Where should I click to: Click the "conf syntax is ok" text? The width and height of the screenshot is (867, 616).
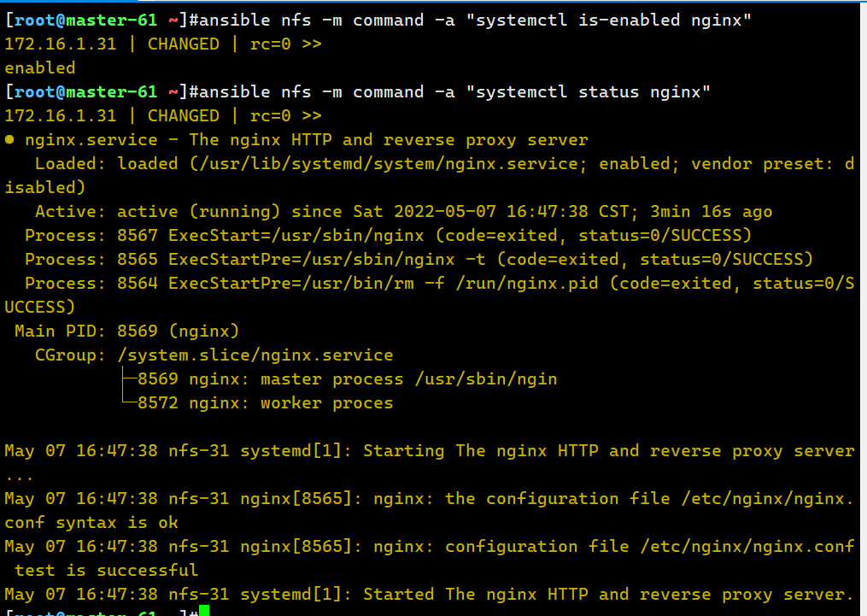pyautogui.click(x=91, y=522)
